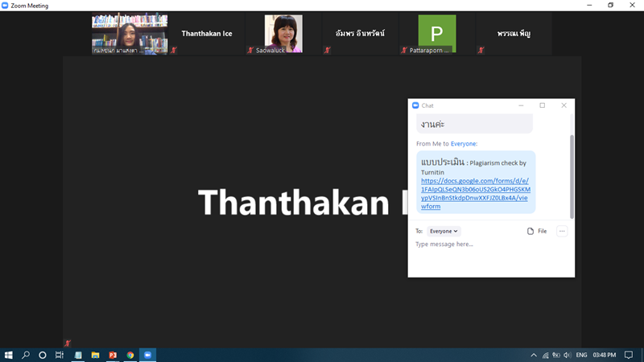Click the File attach icon in chat
Image resolution: width=644 pixels, height=362 pixels.
point(536,231)
